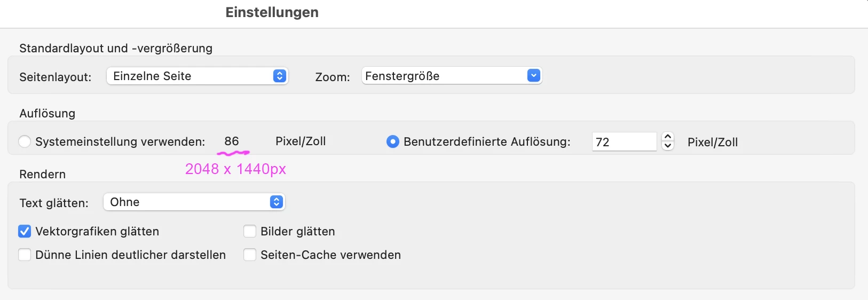The width and height of the screenshot is (868, 300).
Task: Enable the Bilder glätten checkbox
Action: [250, 231]
